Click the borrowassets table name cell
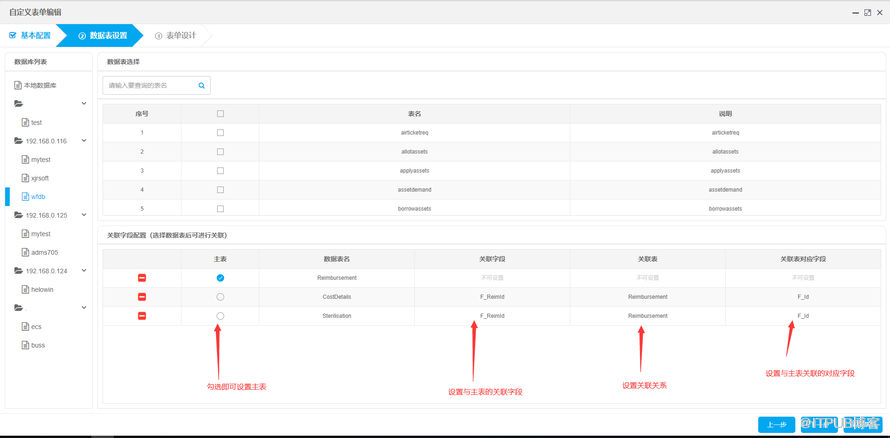890x438 pixels. click(414, 208)
